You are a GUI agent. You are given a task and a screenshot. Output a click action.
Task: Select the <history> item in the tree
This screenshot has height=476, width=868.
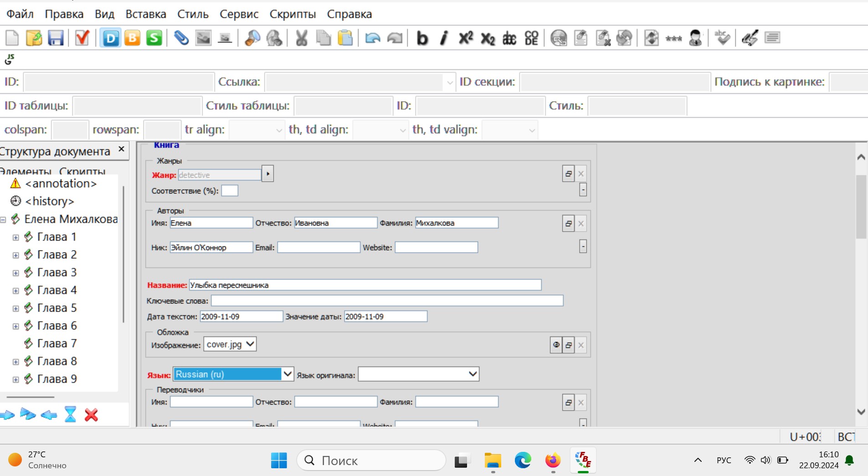pos(49,201)
